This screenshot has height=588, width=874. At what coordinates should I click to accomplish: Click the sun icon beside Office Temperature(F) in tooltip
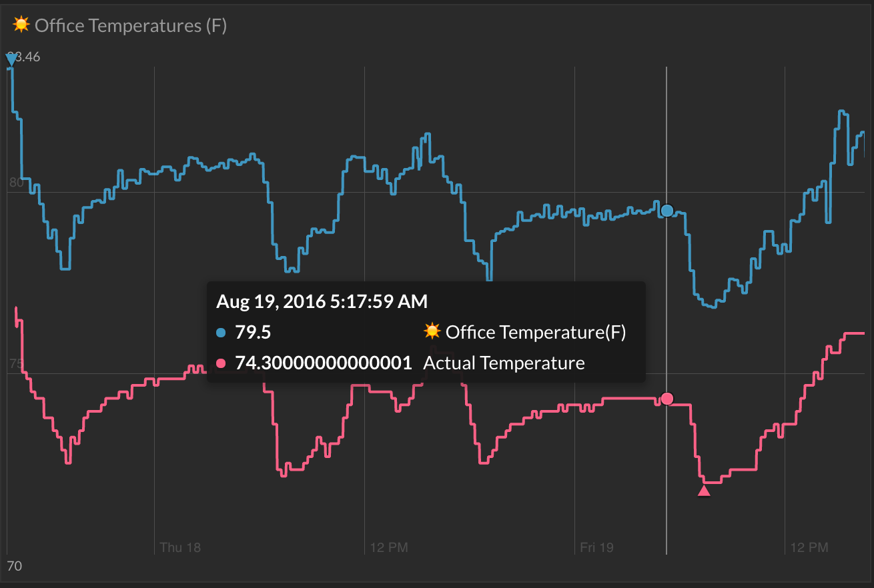432,331
